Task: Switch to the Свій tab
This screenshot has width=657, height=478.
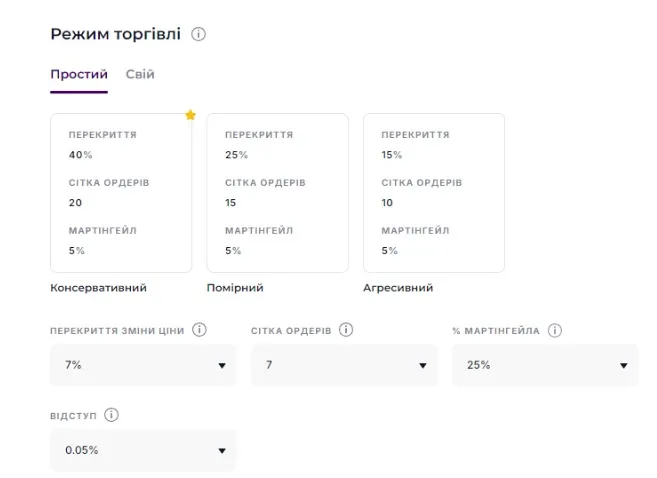Action: click(x=140, y=75)
